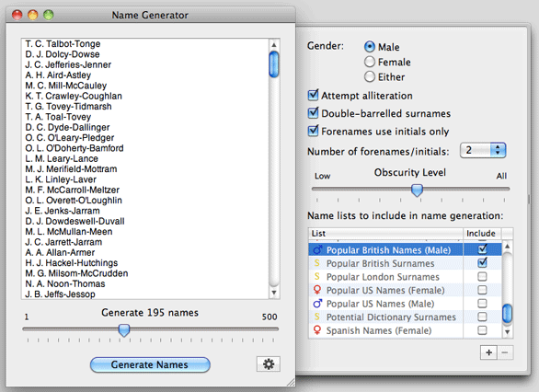The height and width of the screenshot is (392, 539).
Task: Click the gear settings icon button
Action: (x=269, y=363)
